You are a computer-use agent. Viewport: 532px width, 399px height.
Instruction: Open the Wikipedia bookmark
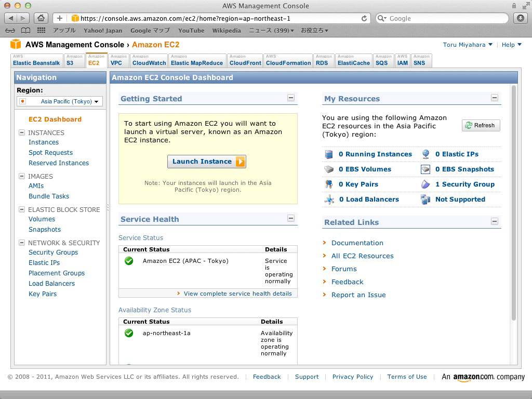[227, 31]
